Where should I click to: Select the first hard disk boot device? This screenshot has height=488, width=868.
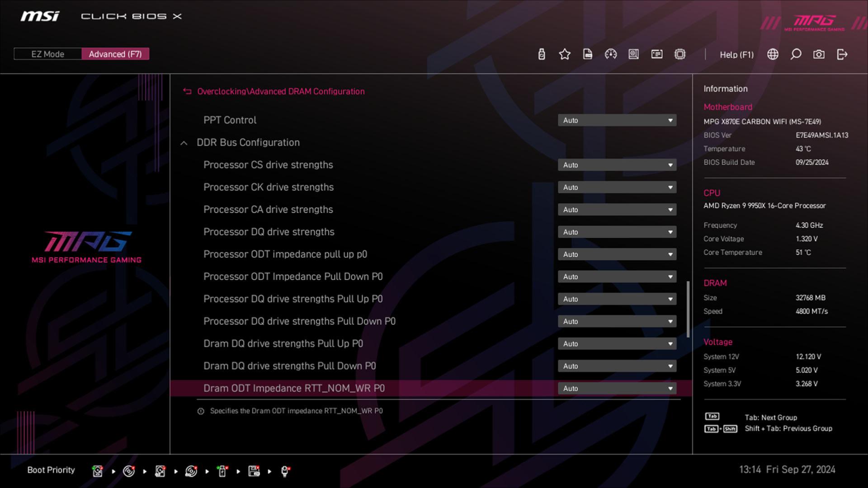(97, 471)
